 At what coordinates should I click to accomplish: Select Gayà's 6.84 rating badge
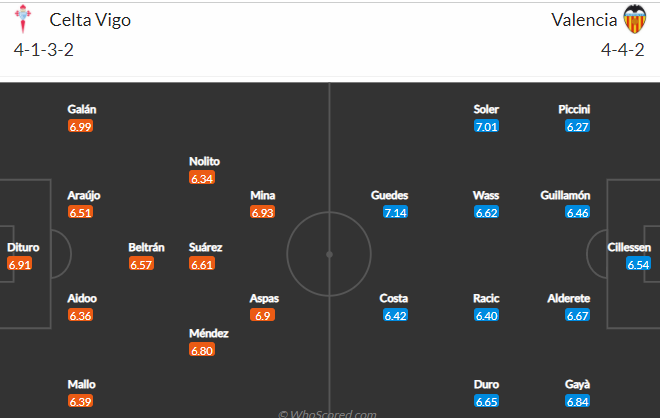577,401
